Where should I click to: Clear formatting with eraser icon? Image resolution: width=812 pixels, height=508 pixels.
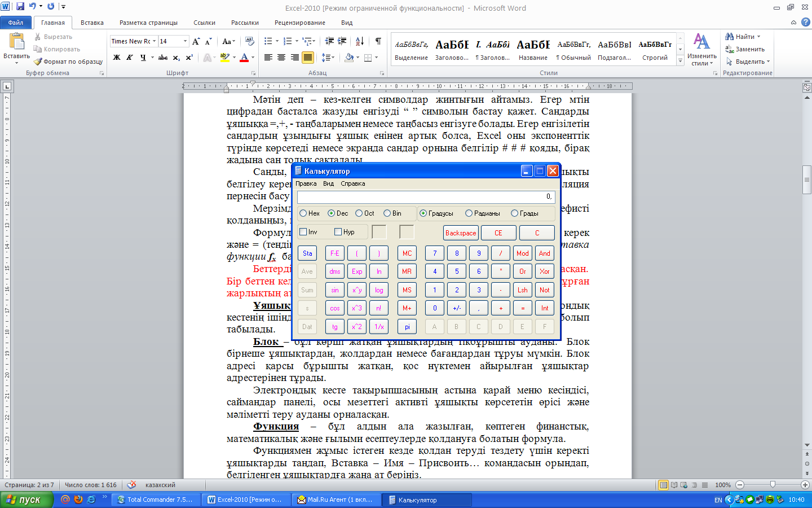(250, 41)
